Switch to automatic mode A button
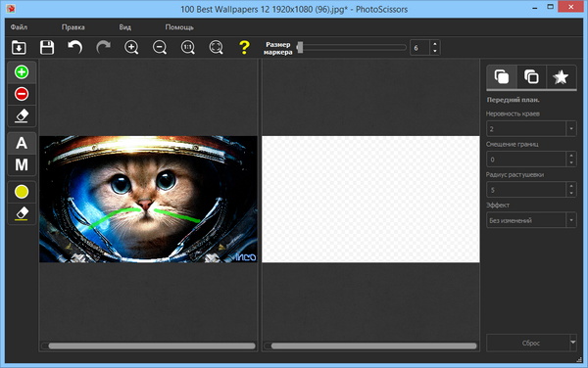Image resolution: width=588 pixels, height=368 pixels. 22,143
